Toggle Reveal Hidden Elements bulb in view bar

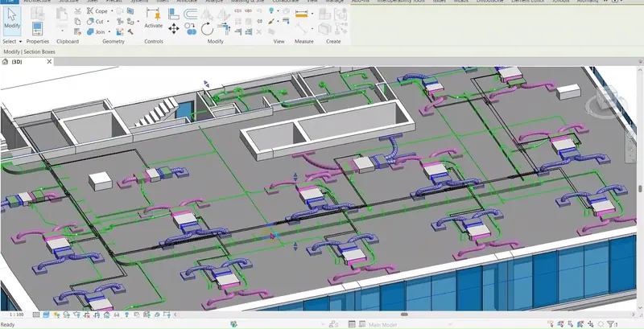[126, 315]
